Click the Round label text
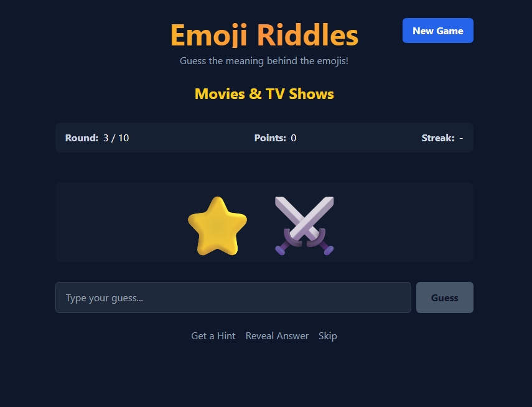Screen dimensions: 532x407 click(82, 138)
